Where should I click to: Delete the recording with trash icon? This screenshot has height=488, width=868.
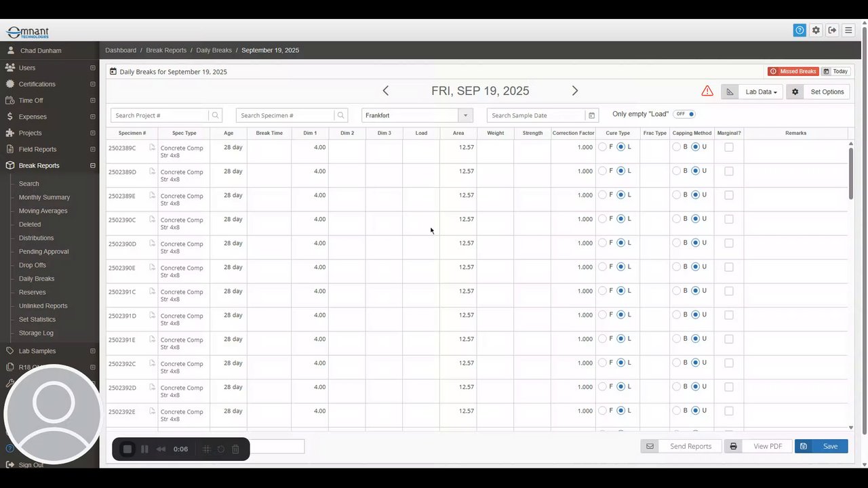tap(235, 449)
